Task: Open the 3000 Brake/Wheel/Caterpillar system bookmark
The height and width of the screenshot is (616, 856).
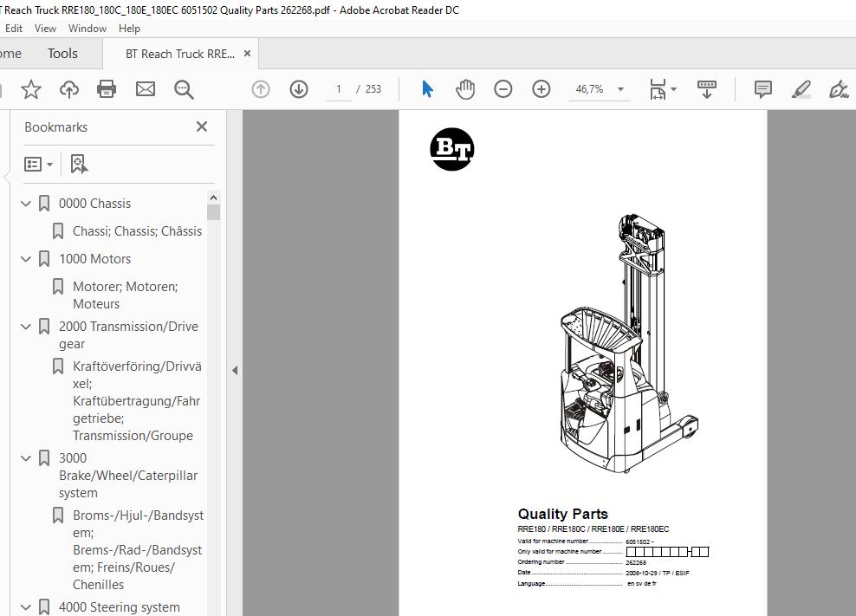Action: [128, 475]
